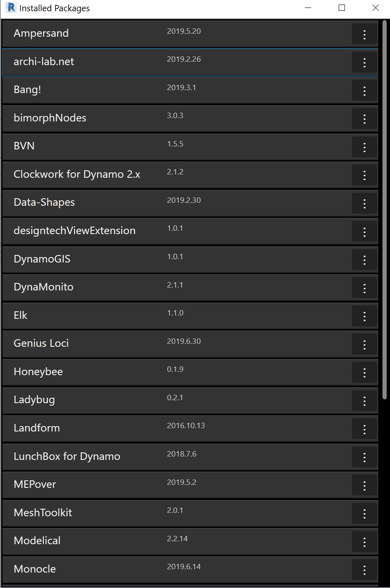Select the Modelical package entry
This screenshot has width=390, height=588.
pyautogui.click(x=167, y=541)
